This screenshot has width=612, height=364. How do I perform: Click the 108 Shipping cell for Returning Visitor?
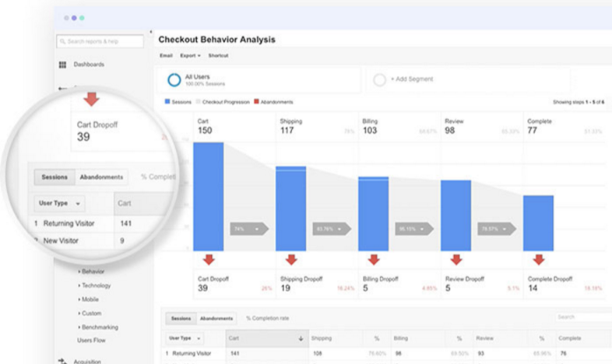click(x=317, y=353)
